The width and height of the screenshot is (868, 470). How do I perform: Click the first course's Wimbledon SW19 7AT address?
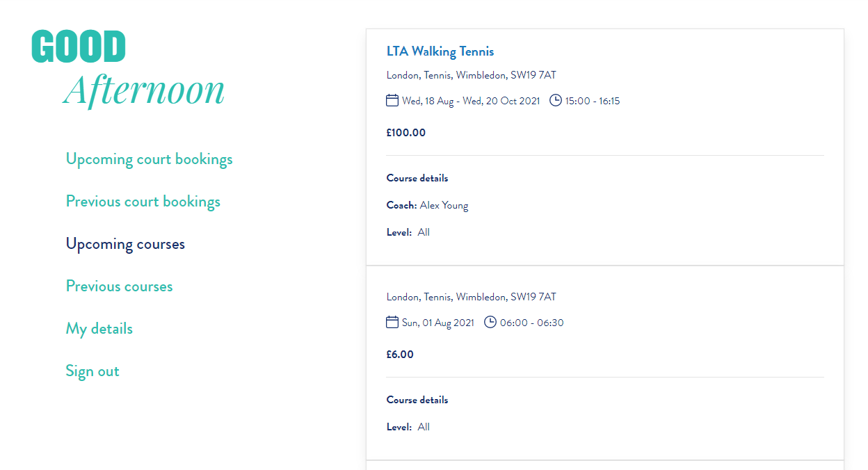coord(471,75)
